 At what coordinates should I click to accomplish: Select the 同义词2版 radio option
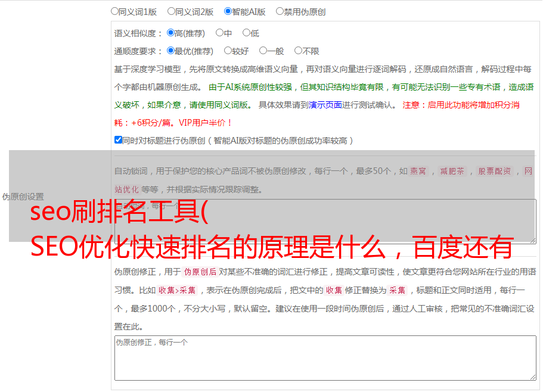[x=171, y=11]
